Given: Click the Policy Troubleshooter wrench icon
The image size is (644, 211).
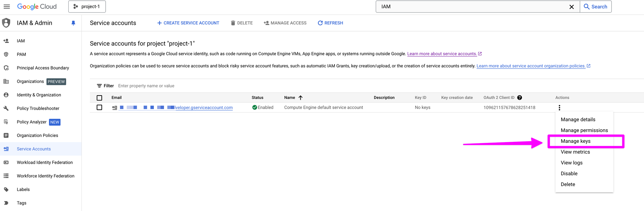Looking at the screenshot, I should click(6, 108).
